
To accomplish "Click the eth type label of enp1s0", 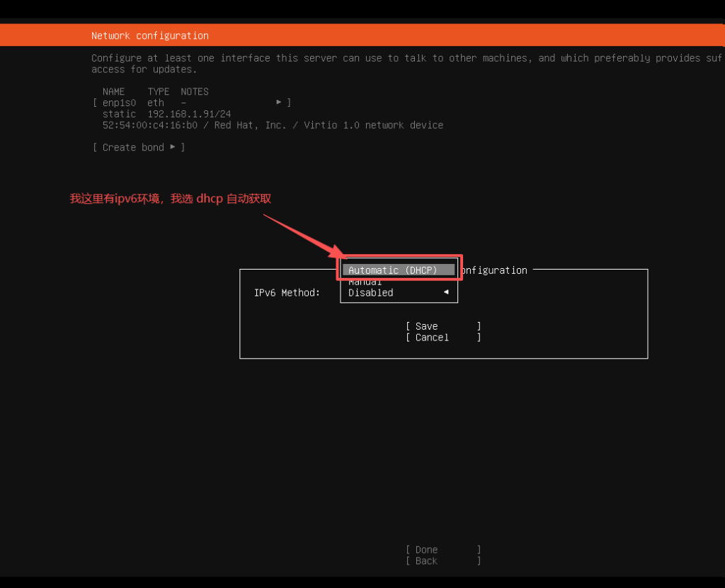I will 155,102.
